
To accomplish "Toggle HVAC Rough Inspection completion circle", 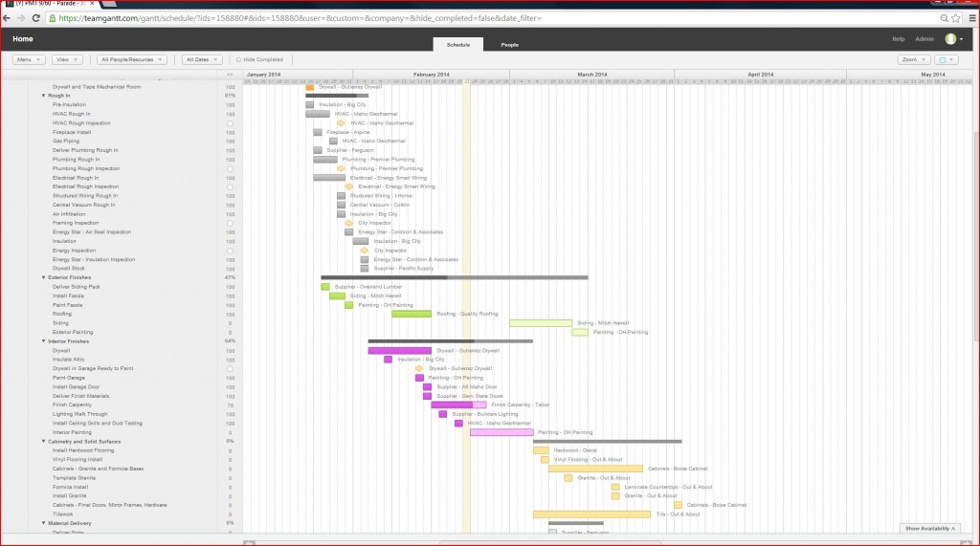I will click(230, 123).
